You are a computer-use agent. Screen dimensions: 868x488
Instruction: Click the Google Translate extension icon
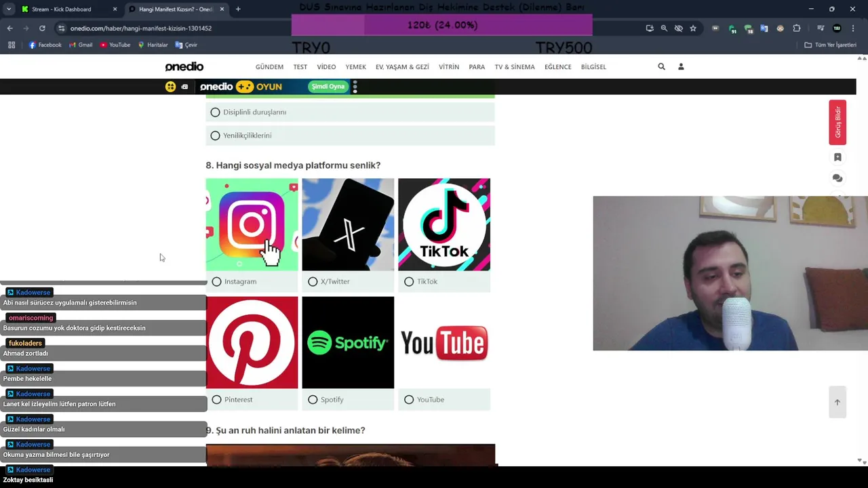coord(764,28)
